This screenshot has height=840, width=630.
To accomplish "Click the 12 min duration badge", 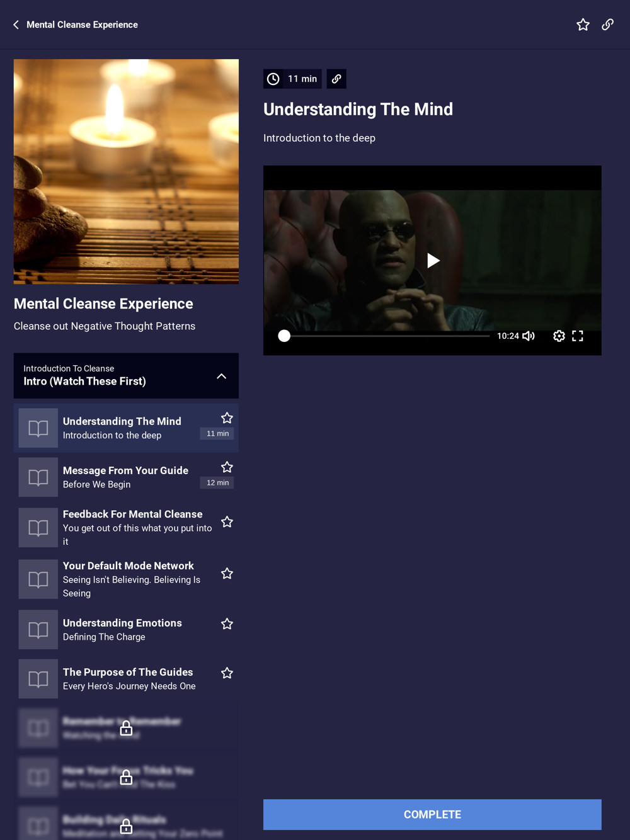I will (x=217, y=482).
